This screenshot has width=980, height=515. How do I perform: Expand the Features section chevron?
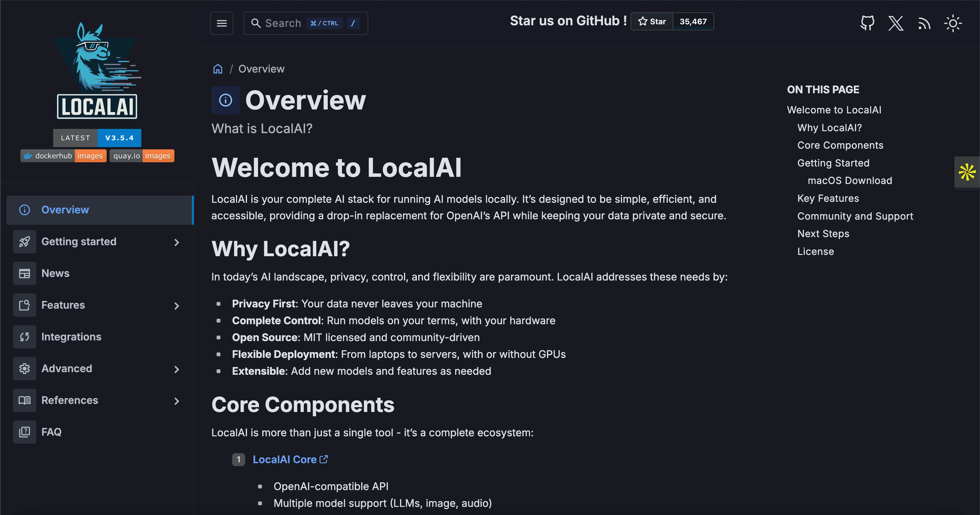tap(177, 305)
